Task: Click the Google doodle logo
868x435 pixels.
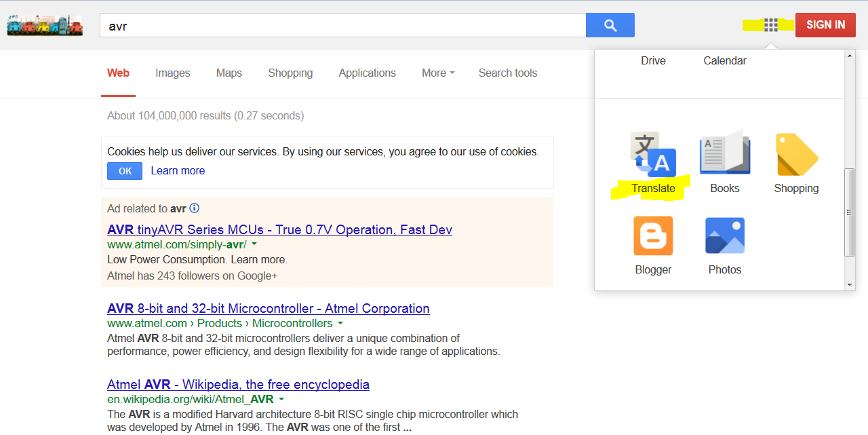Action: tap(45, 26)
